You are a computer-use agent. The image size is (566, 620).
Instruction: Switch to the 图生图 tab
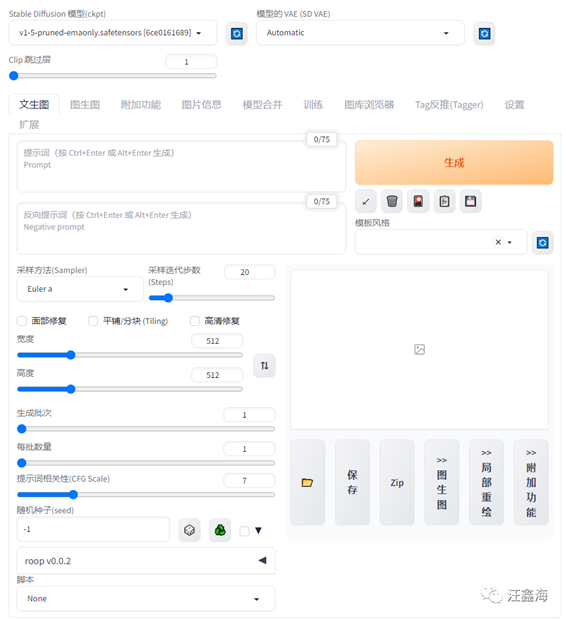click(85, 105)
